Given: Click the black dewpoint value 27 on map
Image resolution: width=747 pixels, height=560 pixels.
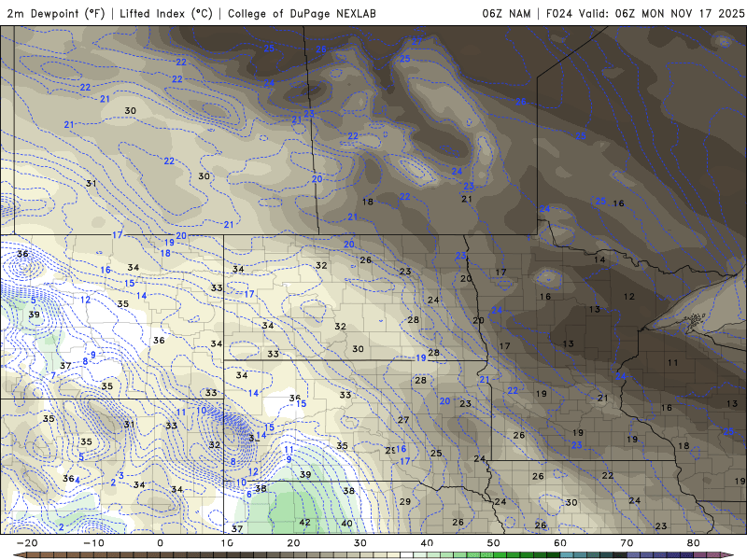Looking at the screenshot, I should click(x=403, y=419).
